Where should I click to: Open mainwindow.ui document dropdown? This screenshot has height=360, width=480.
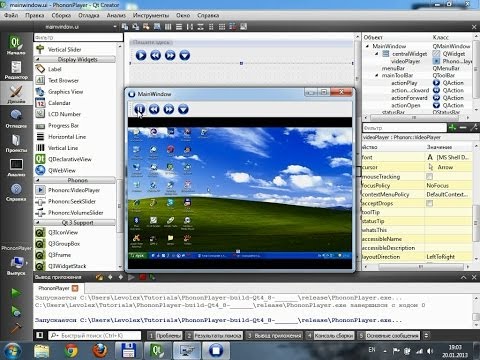click(x=115, y=27)
